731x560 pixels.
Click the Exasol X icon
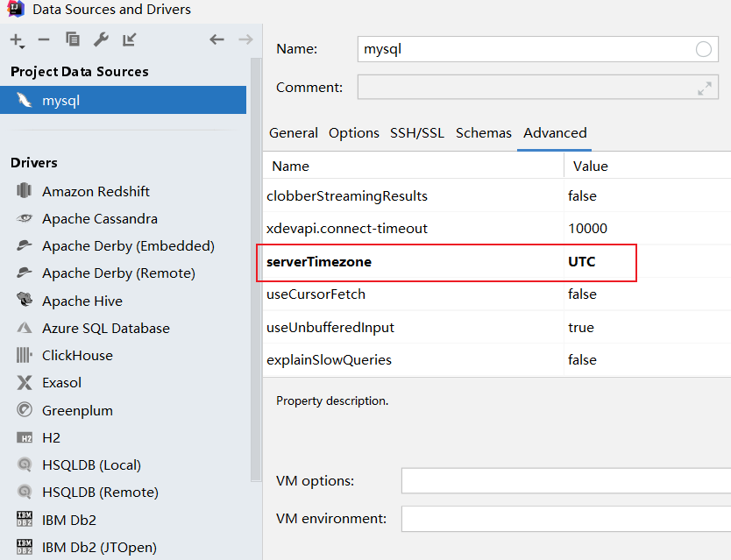(x=25, y=382)
